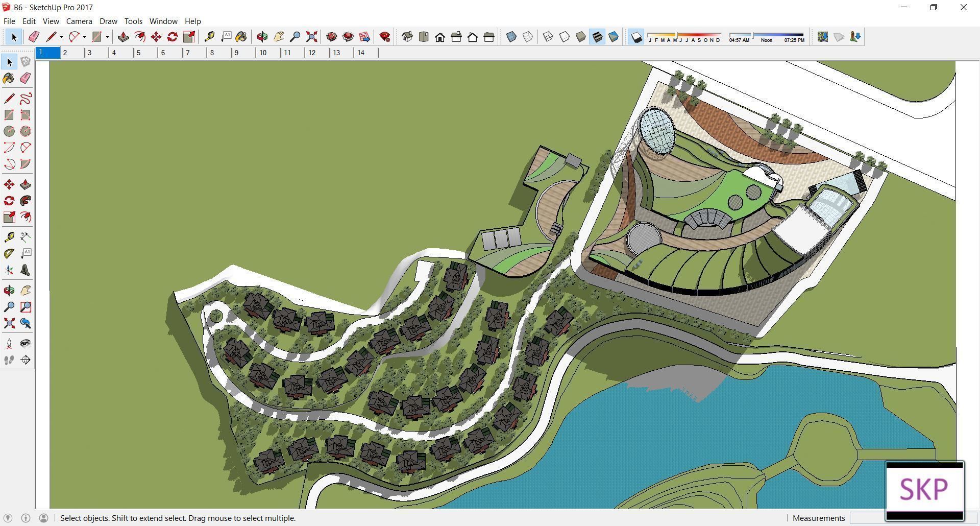Viewport: 980px width, 526px height.
Task: Switch to scene tab 14
Action: tap(366, 53)
